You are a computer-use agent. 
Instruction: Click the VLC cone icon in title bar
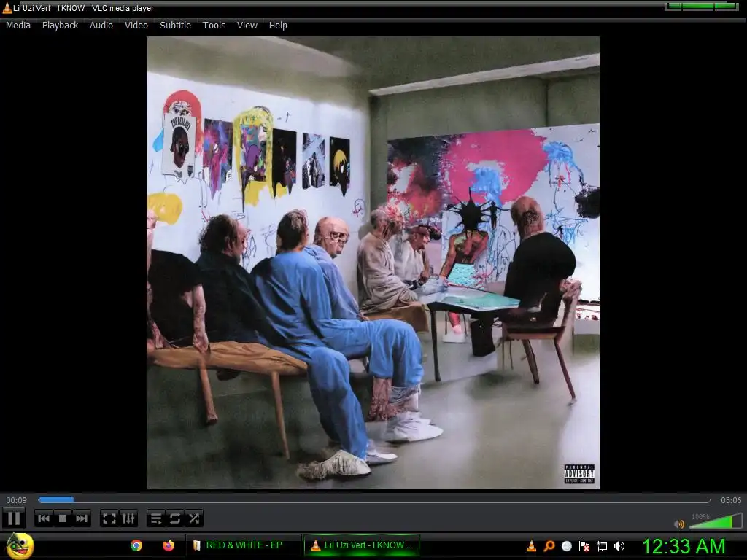7,7
